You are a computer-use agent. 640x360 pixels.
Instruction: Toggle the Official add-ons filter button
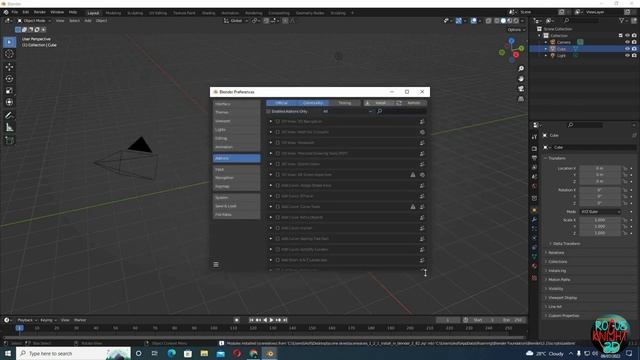pyautogui.click(x=282, y=103)
